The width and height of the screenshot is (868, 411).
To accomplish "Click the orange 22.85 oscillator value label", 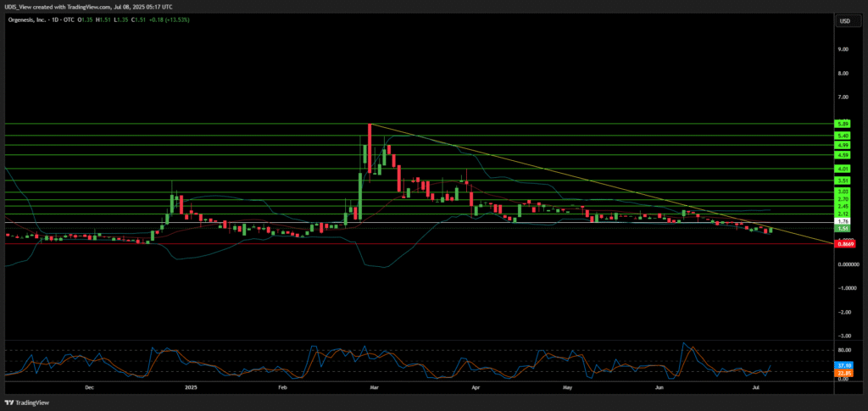I will click(843, 373).
